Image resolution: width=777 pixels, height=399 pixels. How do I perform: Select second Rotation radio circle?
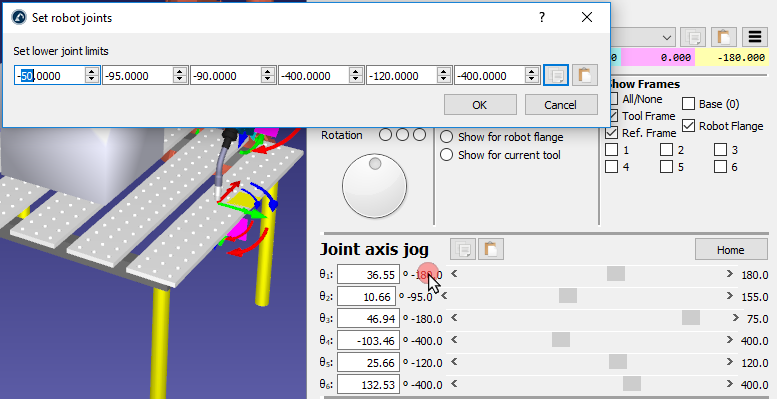[402, 135]
